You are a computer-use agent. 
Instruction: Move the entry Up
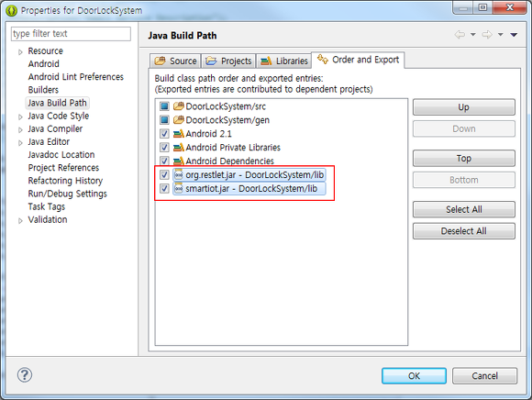point(464,107)
